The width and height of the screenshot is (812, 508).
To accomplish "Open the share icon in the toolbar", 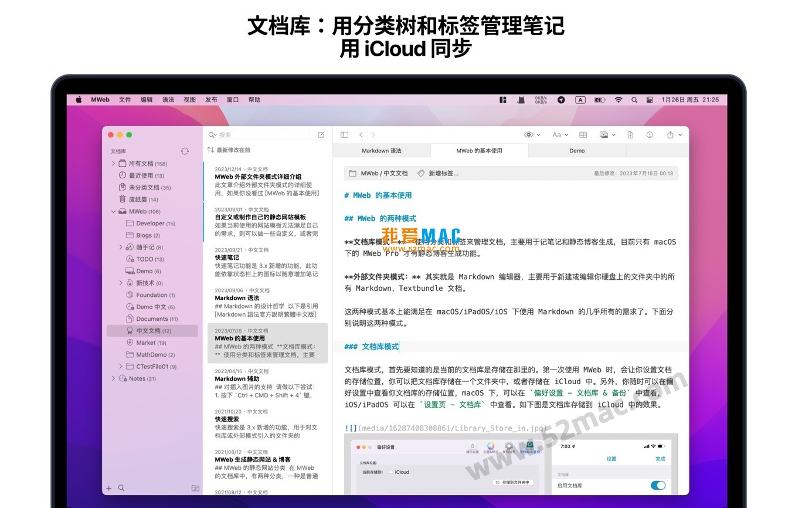I will 670,134.
